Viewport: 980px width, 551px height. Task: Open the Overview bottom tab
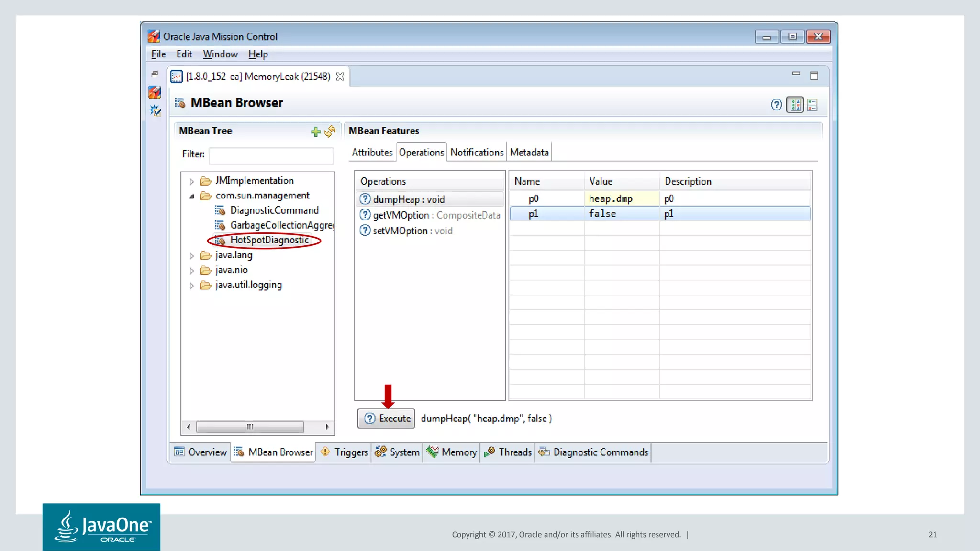tap(200, 452)
